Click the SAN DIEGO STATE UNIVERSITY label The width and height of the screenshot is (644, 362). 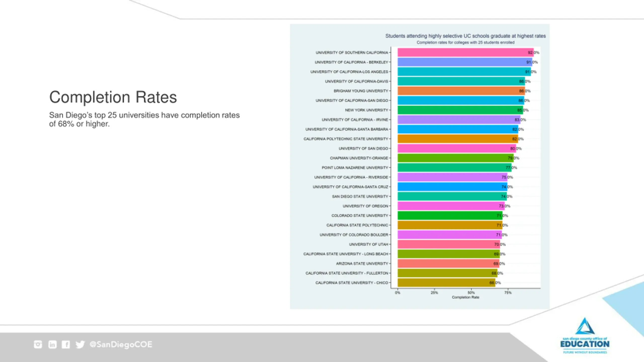click(360, 196)
